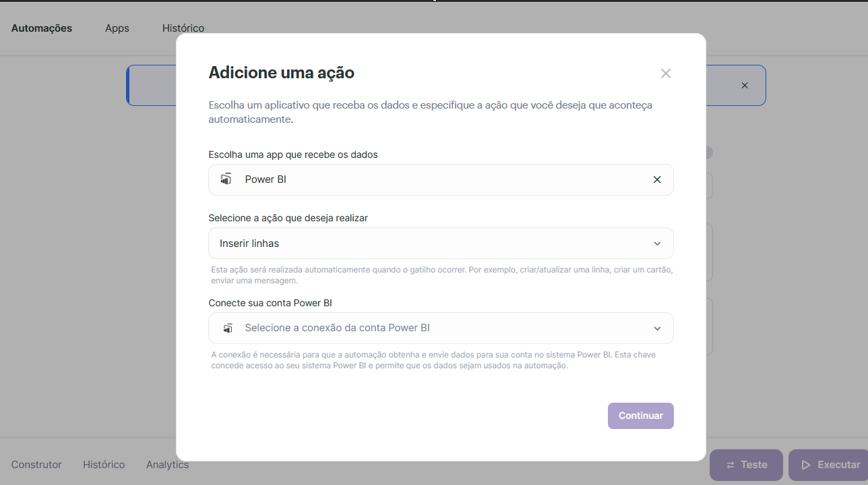The width and height of the screenshot is (868, 485).
Task: Expand the Inserir linhas chevron arrow
Action: [658, 244]
